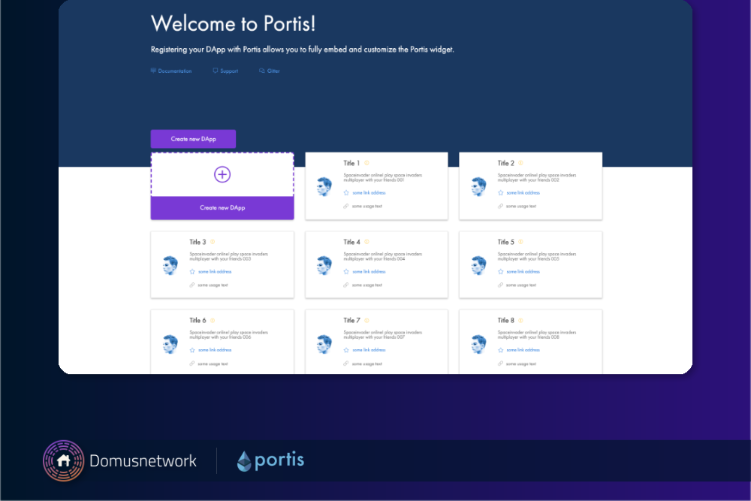Select the 'Title 3' card heading

click(x=197, y=242)
